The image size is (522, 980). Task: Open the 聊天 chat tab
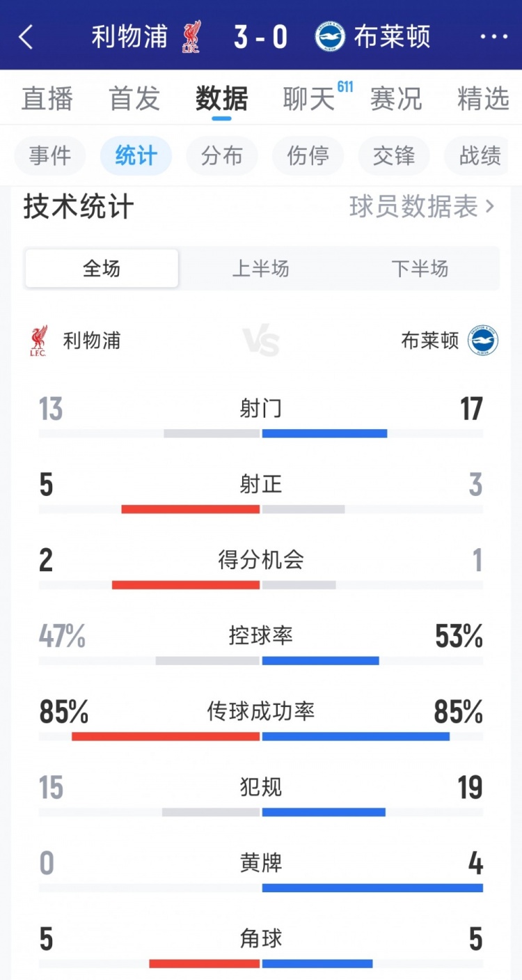pyautogui.click(x=309, y=99)
